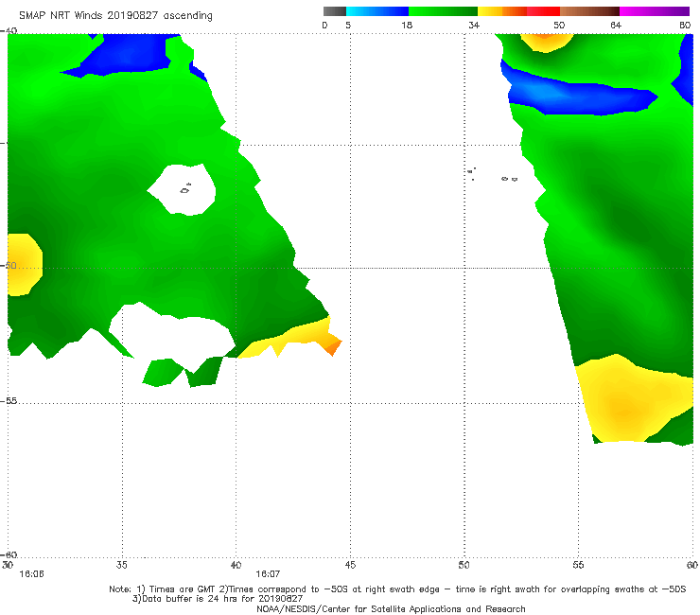700x615 pixels.
Task: Select the green 18–34 colorbar segment
Action: tap(443, 11)
